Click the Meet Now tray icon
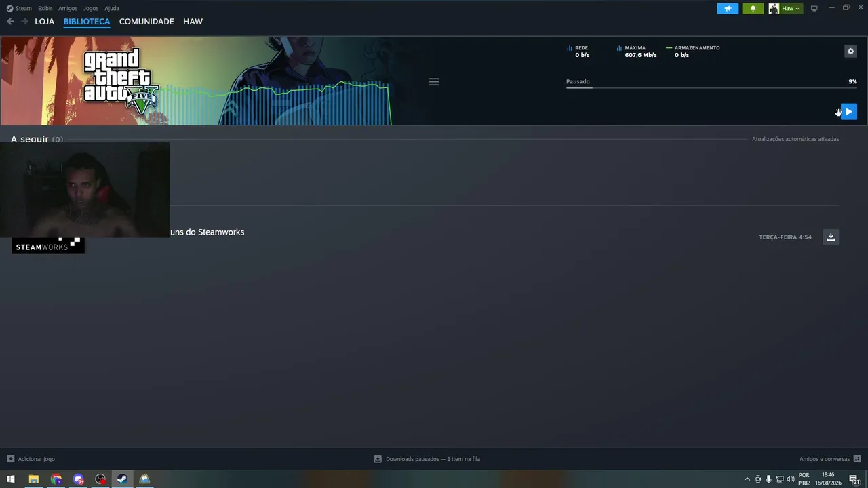Image resolution: width=868 pixels, height=488 pixels. [x=758, y=479]
